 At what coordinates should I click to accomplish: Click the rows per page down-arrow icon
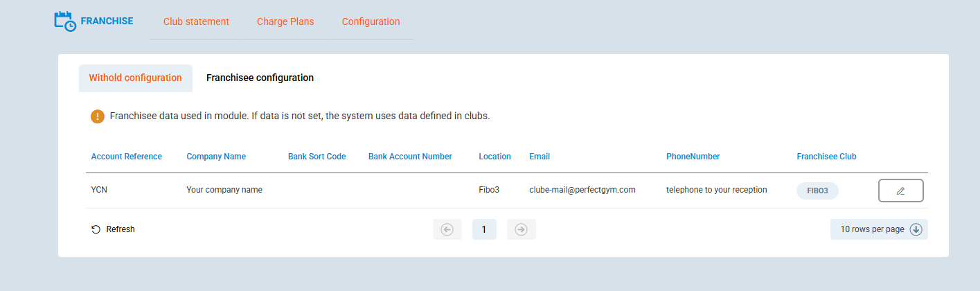pyautogui.click(x=916, y=229)
